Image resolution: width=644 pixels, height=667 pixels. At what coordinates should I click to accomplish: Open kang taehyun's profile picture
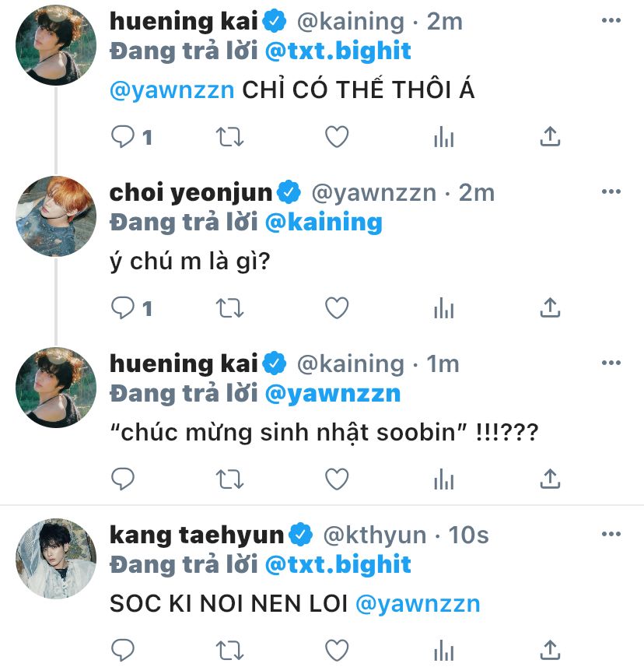coord(56,558)
